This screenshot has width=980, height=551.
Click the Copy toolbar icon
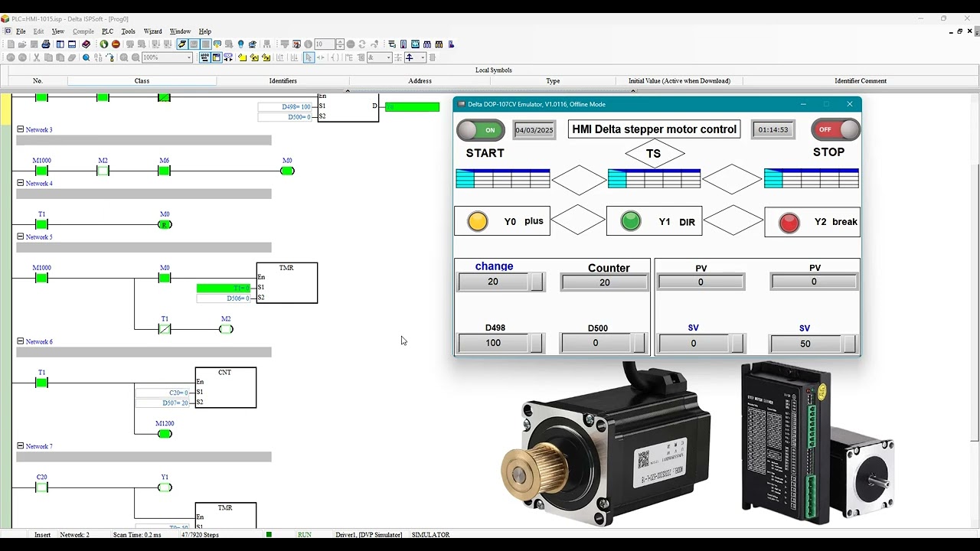point(48,57)
